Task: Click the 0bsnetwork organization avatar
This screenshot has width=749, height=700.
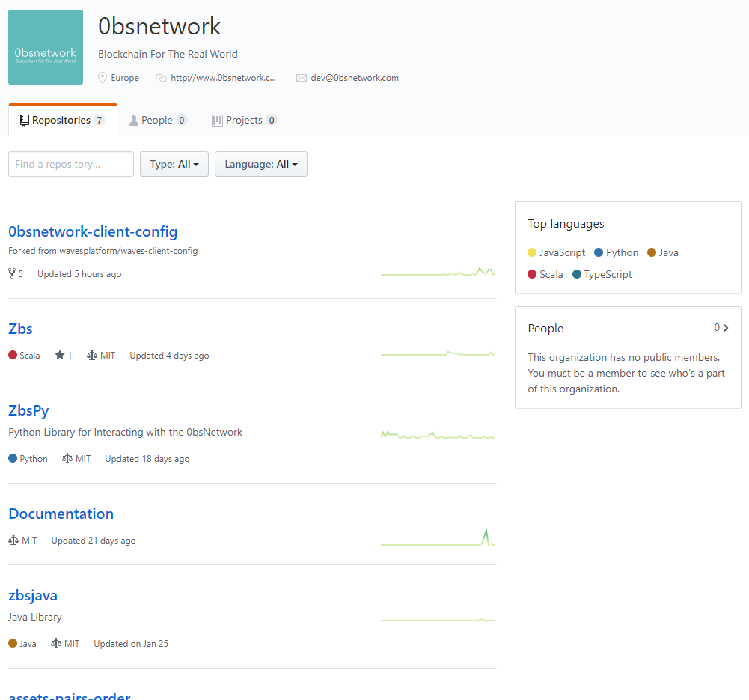Action: point(46,47)
